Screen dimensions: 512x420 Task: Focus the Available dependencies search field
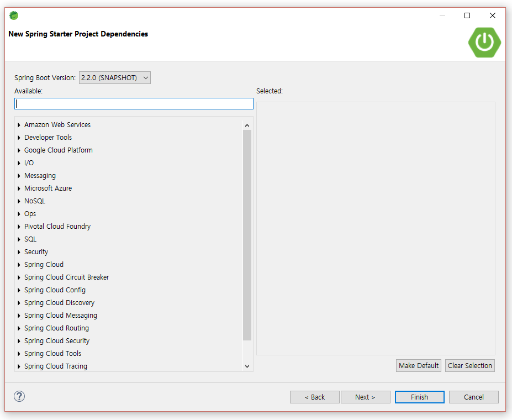pyautogui.click(x=134, y=103)
